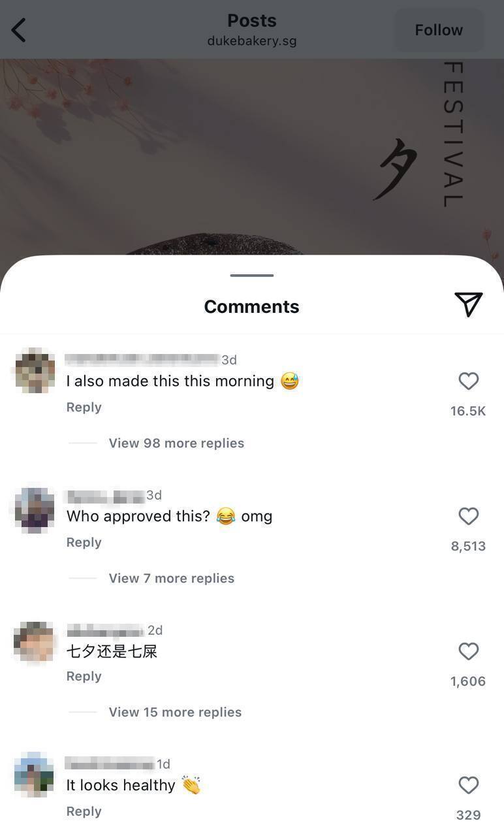The height and width of the screenshot is (836, 504).
Task: Like the "Who approved this?" comment
Action: coord(468,516)
